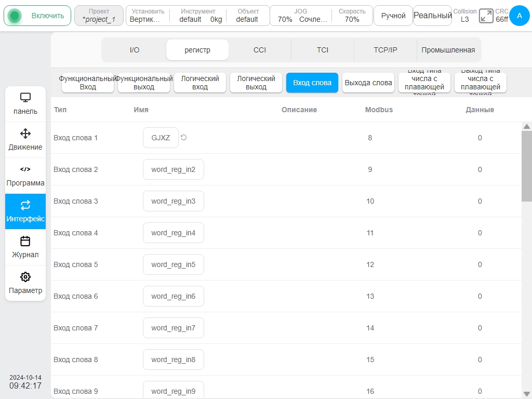Switch to the TCP/IP tab
Image resolution: width=532 pixels, height=399 pixels.
(385, 50)
